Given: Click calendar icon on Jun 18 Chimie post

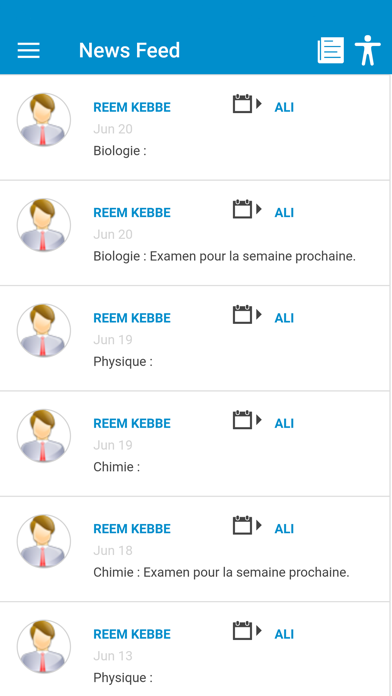Looking at the screenshot, I should (247, 526).
